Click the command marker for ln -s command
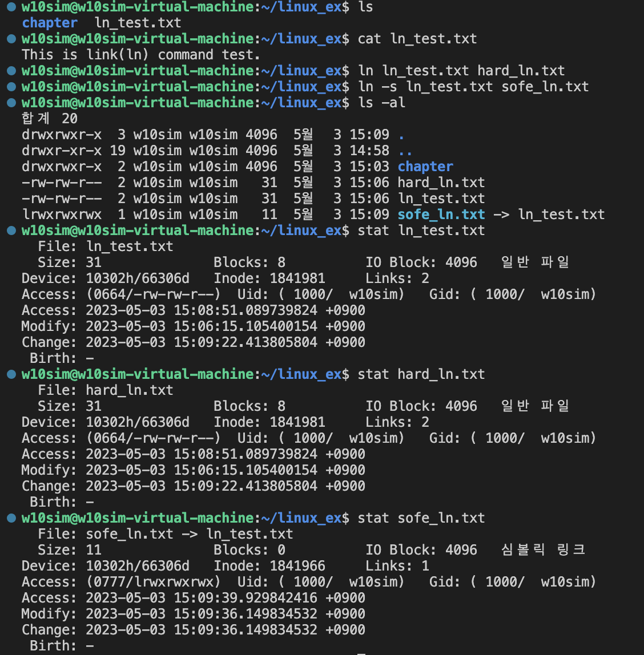This screenshot has height=655, width=644. click(x=11, y=87)
